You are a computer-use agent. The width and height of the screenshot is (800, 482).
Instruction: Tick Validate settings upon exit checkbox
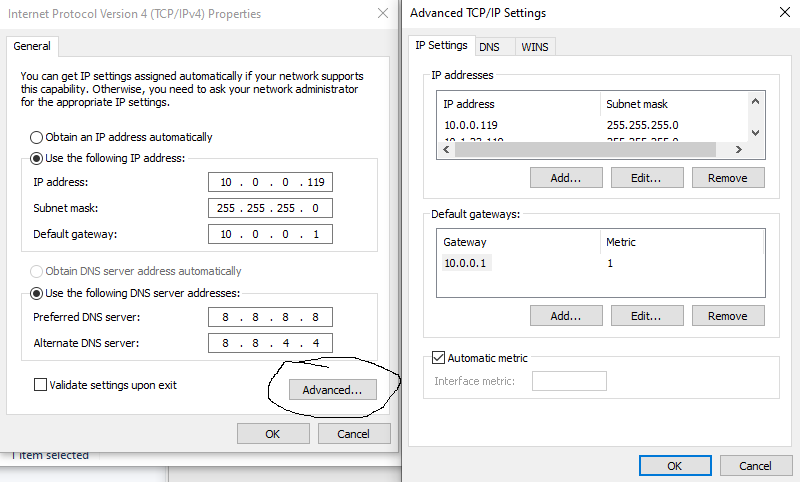40,385
